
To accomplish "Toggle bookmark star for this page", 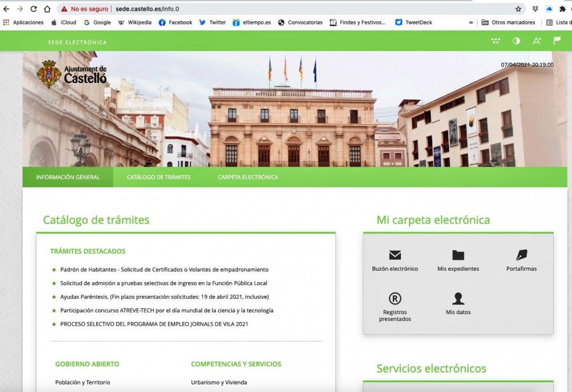I will [518, 9].
